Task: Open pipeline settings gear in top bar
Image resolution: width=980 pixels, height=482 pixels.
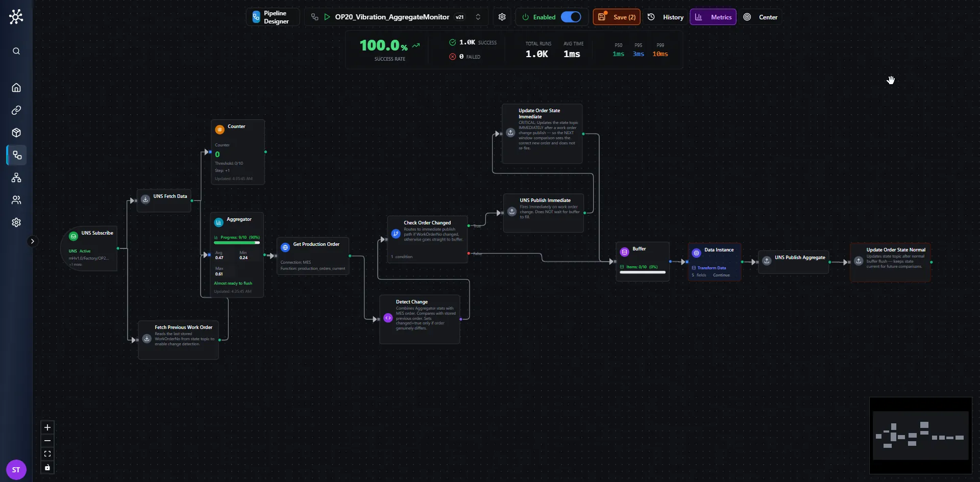Action: 502,17
